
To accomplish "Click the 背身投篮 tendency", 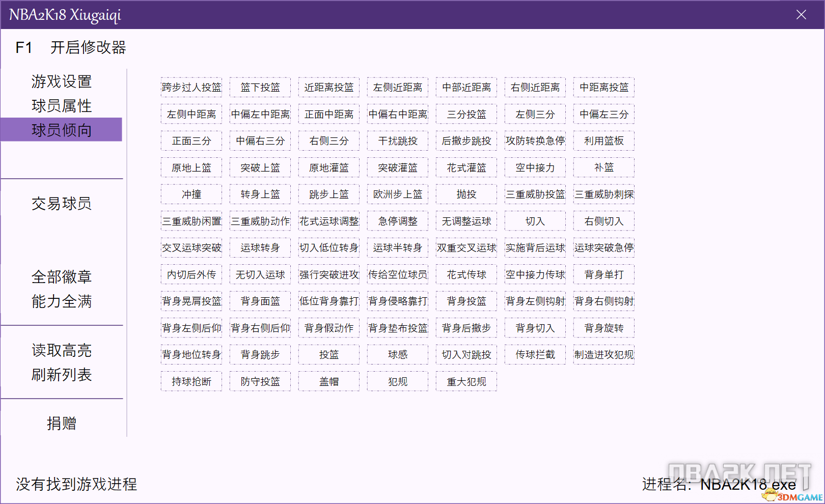I will click(x=466, y=301).
